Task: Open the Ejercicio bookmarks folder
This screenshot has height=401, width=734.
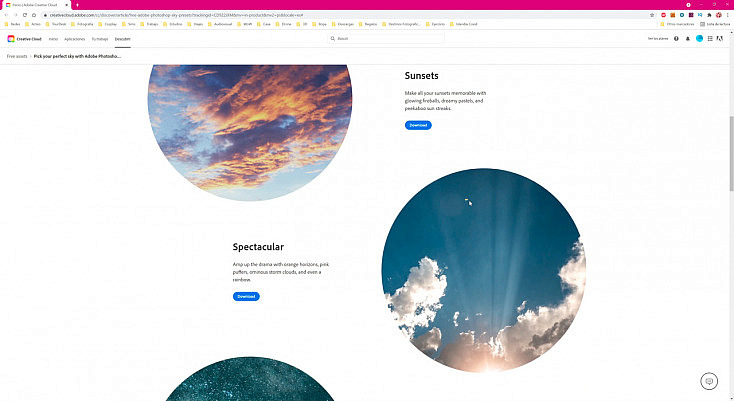Action: (435, 24)
